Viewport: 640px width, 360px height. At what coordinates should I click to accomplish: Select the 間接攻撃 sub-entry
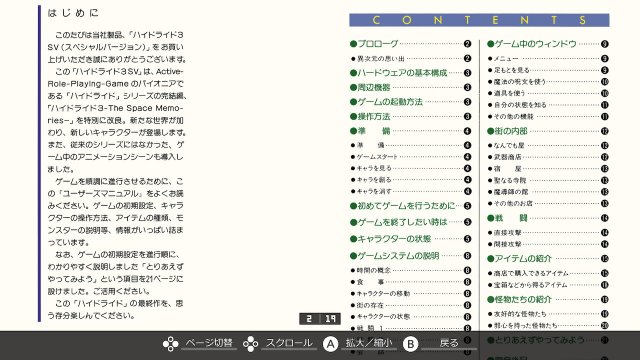(x=548, y=244)
